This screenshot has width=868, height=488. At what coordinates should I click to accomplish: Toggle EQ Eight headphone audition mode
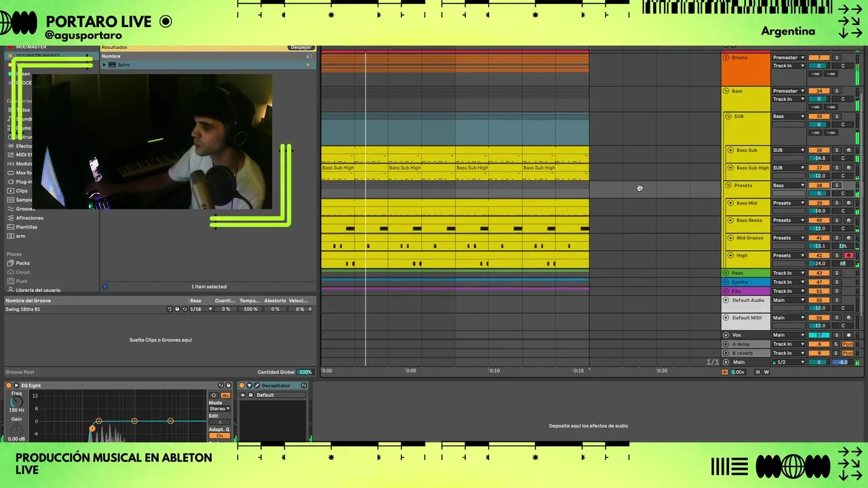click(x=214, y=395)
